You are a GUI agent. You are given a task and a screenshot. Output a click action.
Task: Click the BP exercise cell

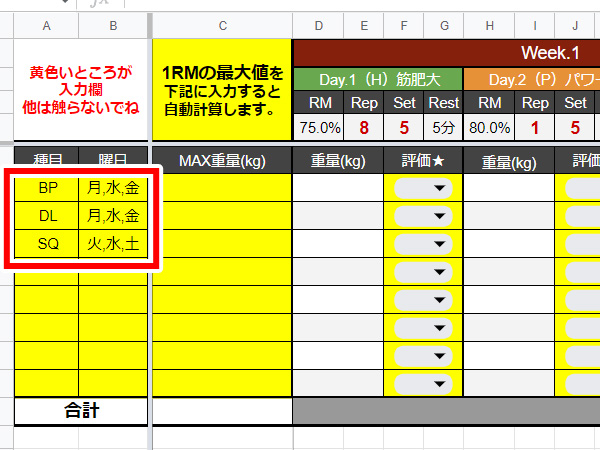[47, 188]
